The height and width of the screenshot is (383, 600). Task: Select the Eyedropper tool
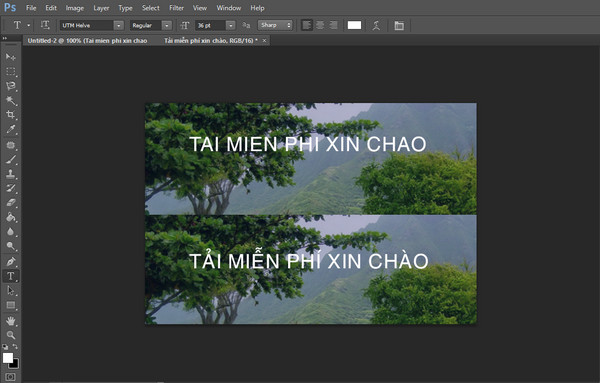click(10, 129)
